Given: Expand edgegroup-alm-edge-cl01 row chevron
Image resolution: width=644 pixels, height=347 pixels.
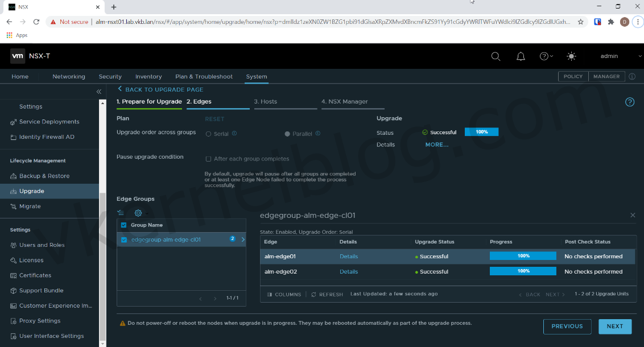Looking at the screenshot, I should (x=243, y=240).
